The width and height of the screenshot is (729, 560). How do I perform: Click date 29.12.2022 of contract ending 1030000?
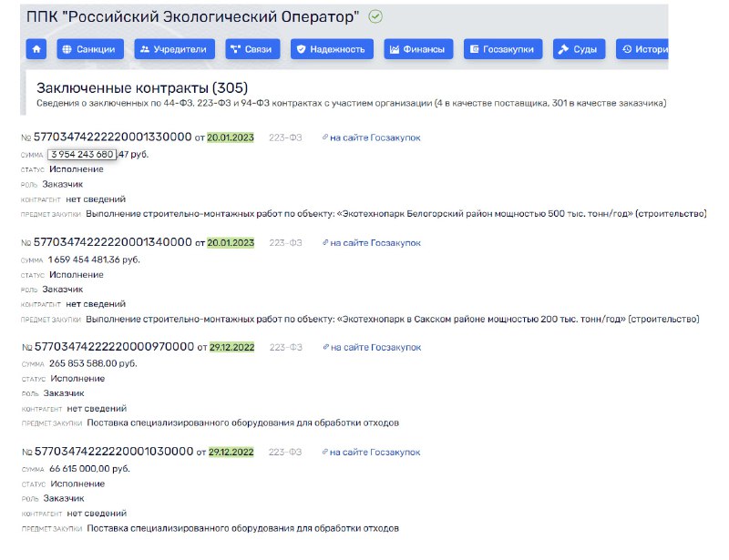point(231,453)
